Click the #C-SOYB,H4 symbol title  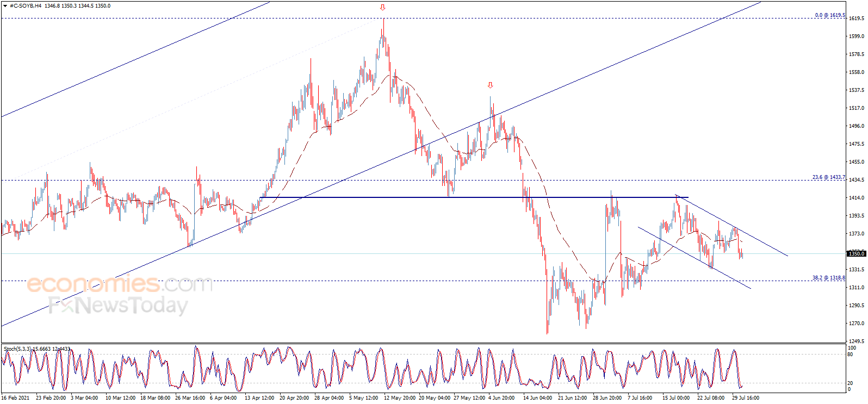(x=25, y=6)
